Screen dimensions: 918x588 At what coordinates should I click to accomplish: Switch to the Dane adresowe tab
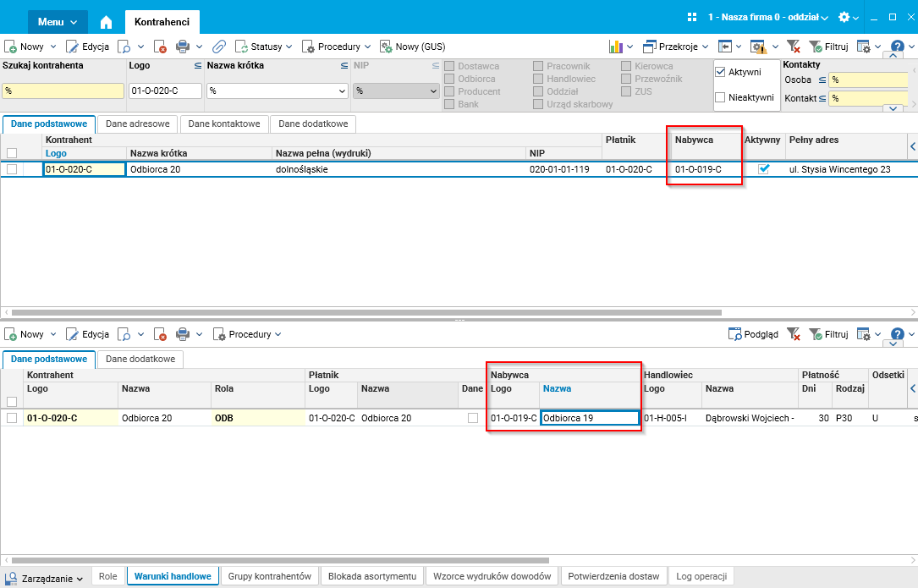pyautogui.click(x=138, y=124)
